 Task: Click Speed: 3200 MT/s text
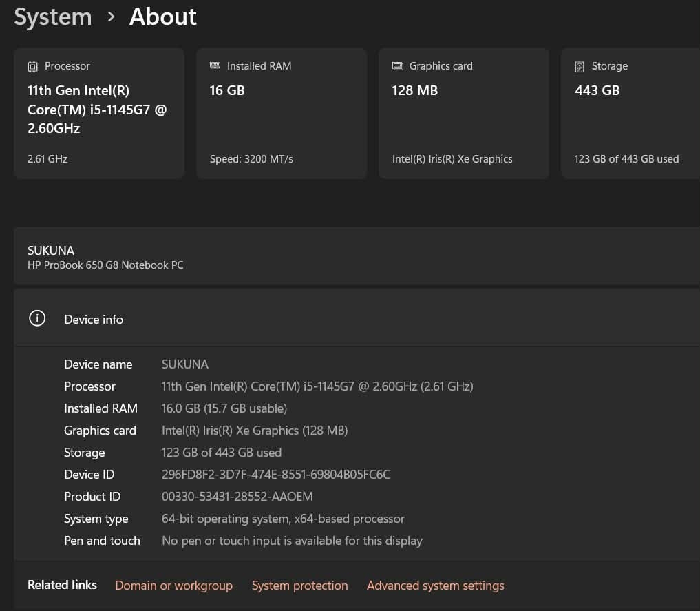point(251,159)
